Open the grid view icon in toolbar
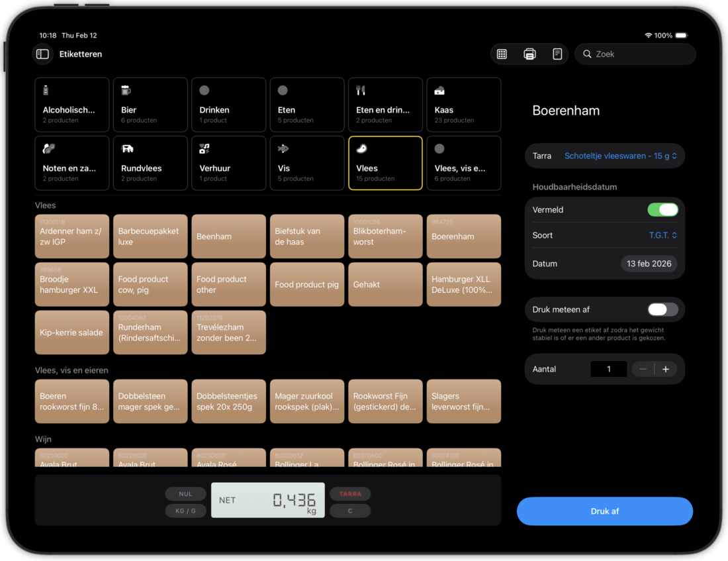The image size is (728, 561). coord(502,54)
